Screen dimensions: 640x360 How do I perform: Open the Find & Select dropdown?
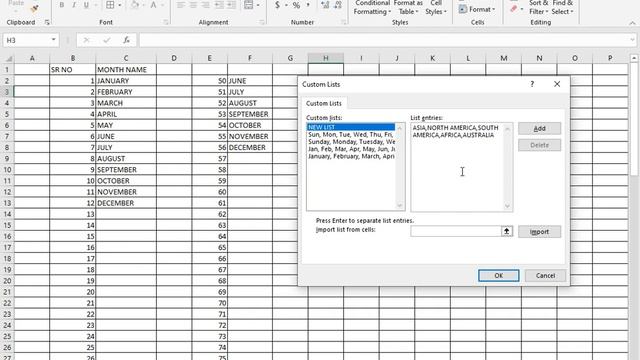[562, 7]
